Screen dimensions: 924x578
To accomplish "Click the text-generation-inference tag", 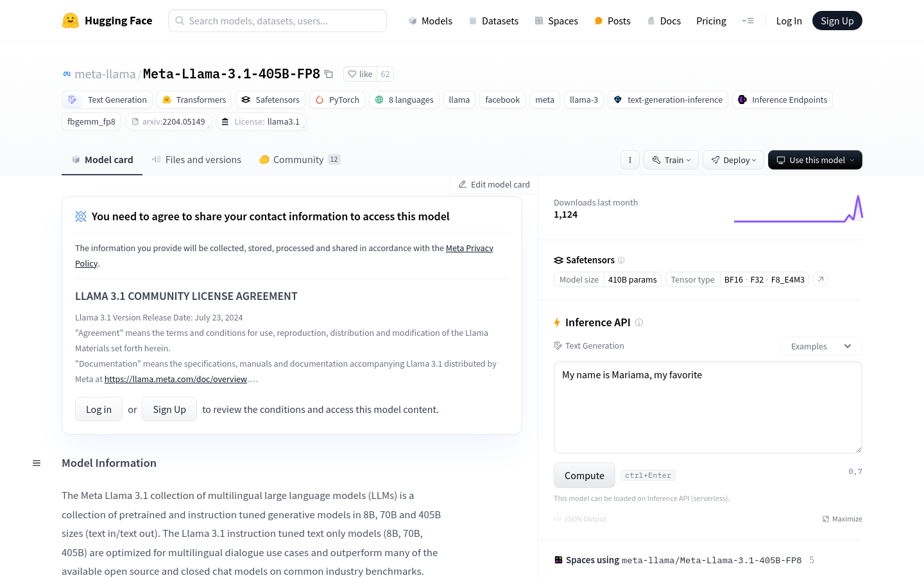I will tap(668, 100).
